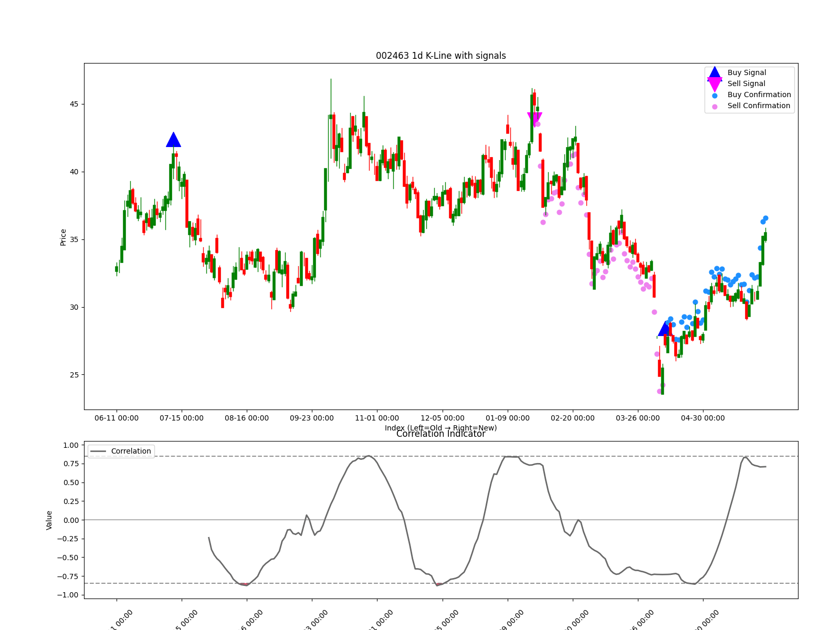Click the price tick label '25'

pos(73,375)
